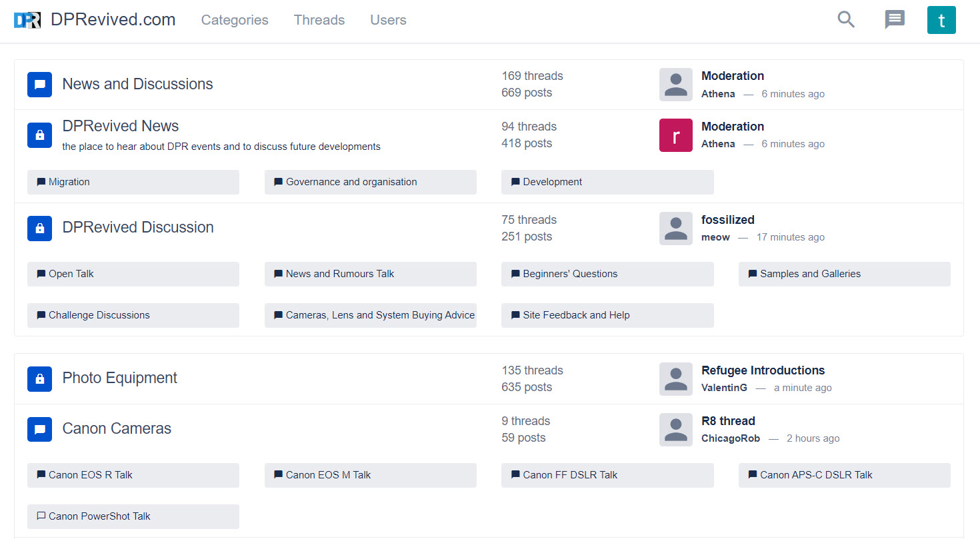The height and width of the screenshot is (539, 980).
Task: Open the Migration subforum
Action: tap(133, 182)
